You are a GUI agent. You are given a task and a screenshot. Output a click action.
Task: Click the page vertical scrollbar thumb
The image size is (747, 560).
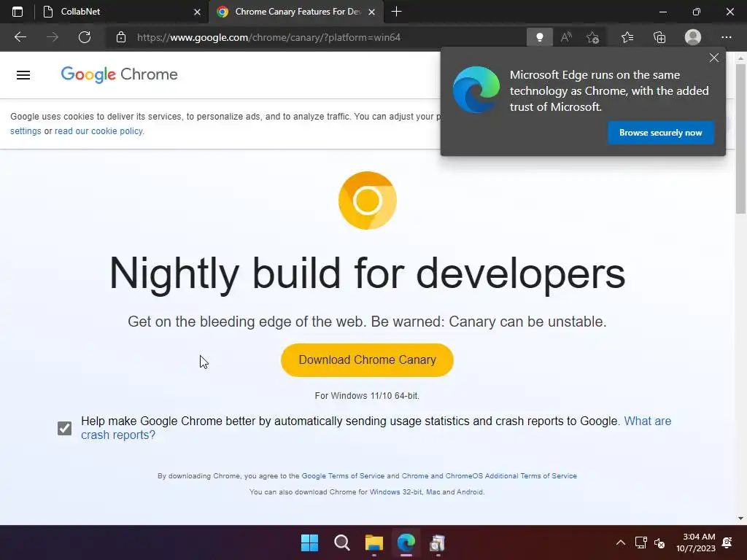[x=740, y=138]
